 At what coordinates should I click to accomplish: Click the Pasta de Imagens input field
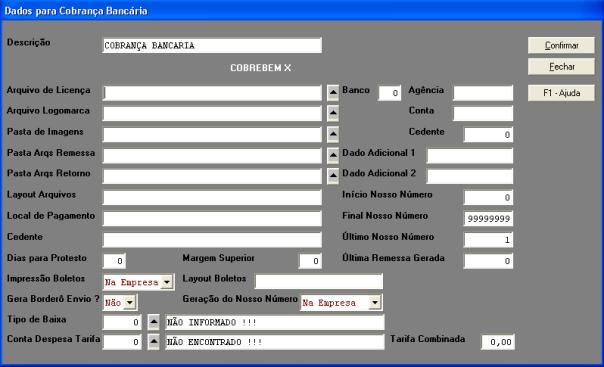[212, 135]
